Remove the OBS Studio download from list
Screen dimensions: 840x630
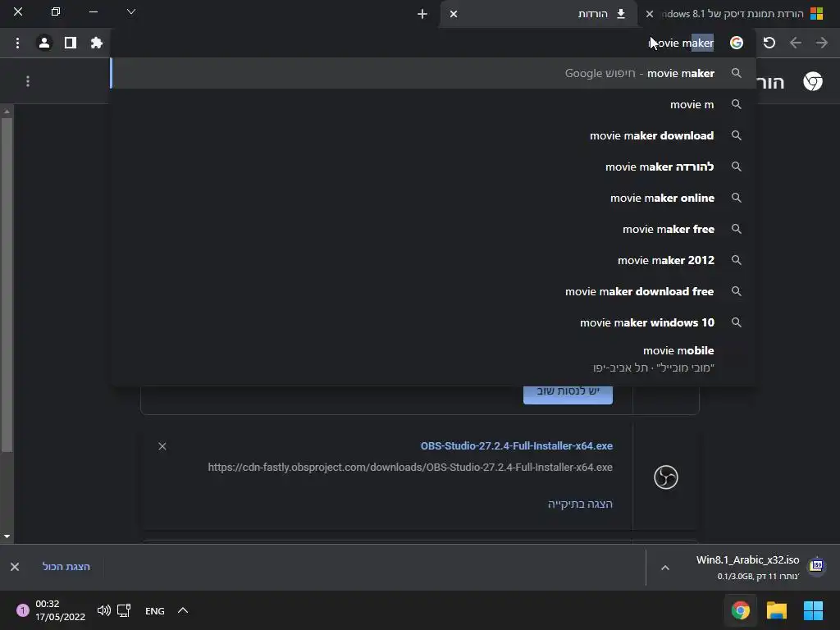pyautogui.click(x=162, y=446)
